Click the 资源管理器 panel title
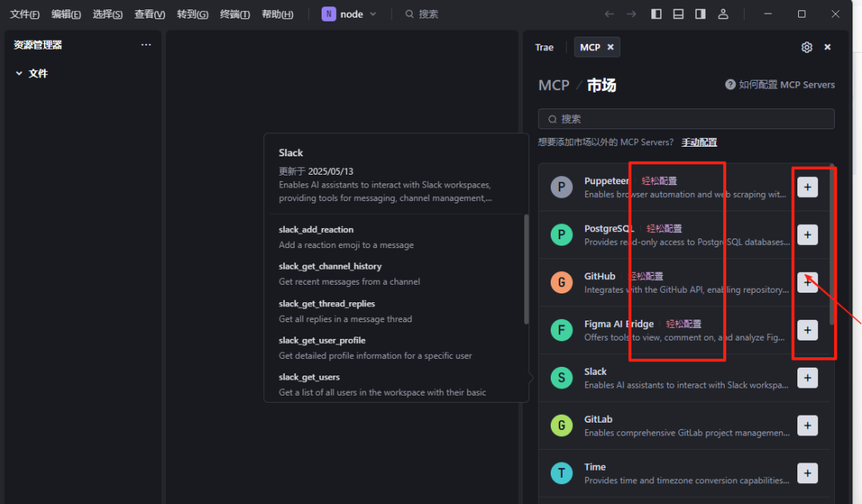This screenshot has width=862, height=504. tap(38, 45)
